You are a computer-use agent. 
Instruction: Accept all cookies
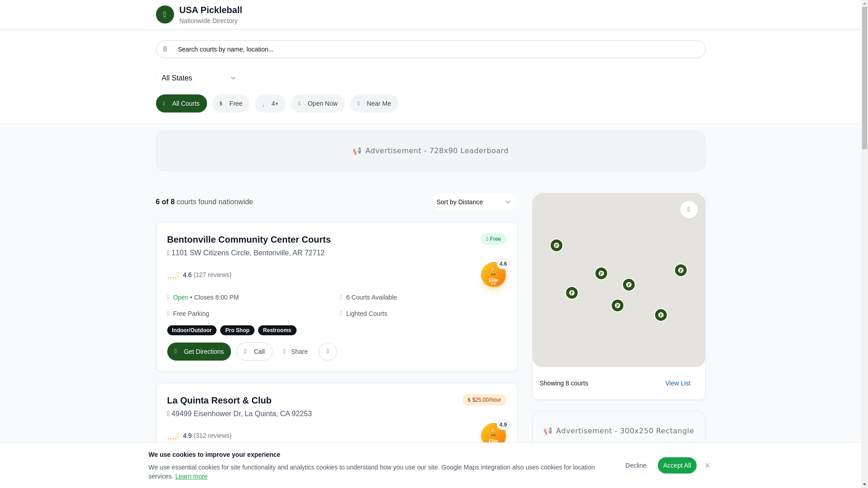[677, 465]
